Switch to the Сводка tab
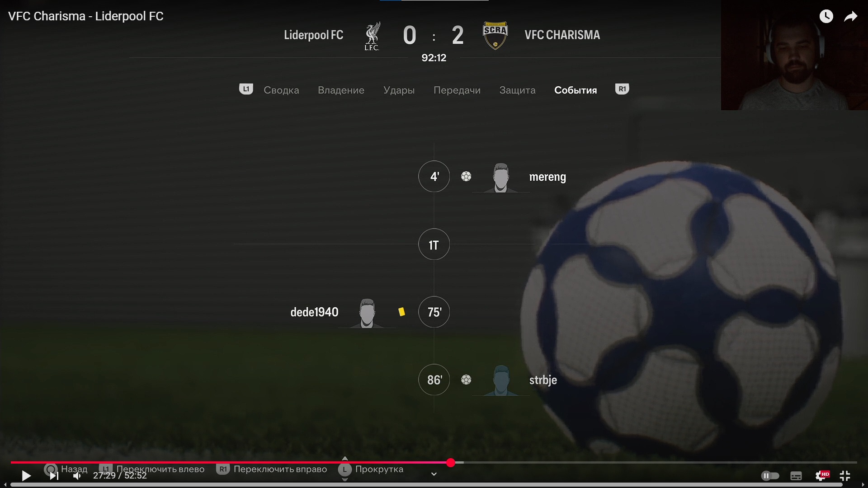The width and height of the screenshot is (868, 488). coord(281,90)
